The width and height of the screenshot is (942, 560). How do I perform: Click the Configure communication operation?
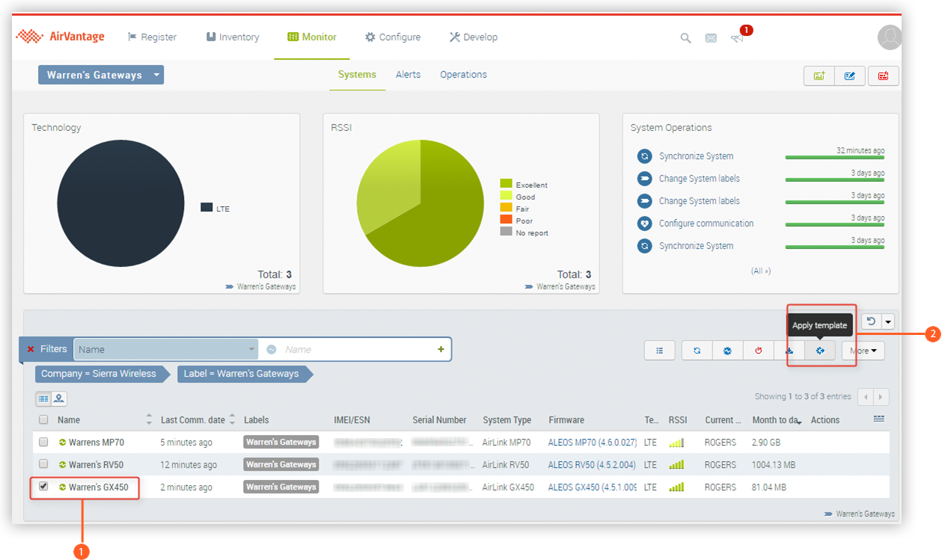[706, 224]
